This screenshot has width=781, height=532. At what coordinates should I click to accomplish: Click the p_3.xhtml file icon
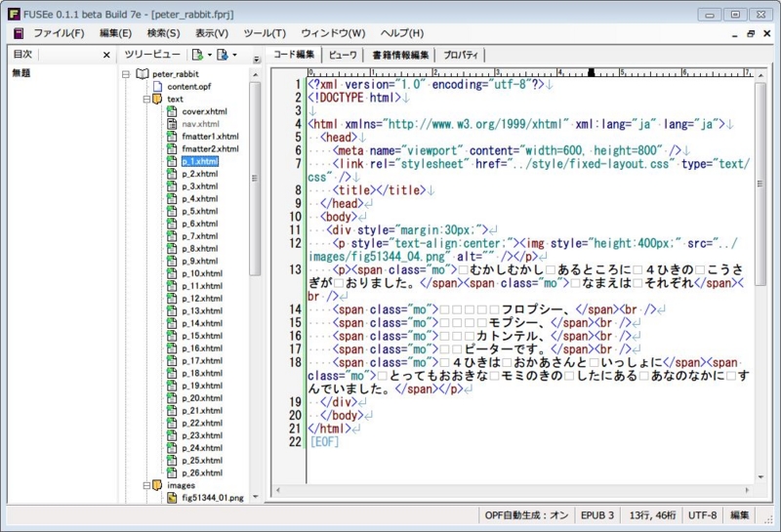point(172,186)
